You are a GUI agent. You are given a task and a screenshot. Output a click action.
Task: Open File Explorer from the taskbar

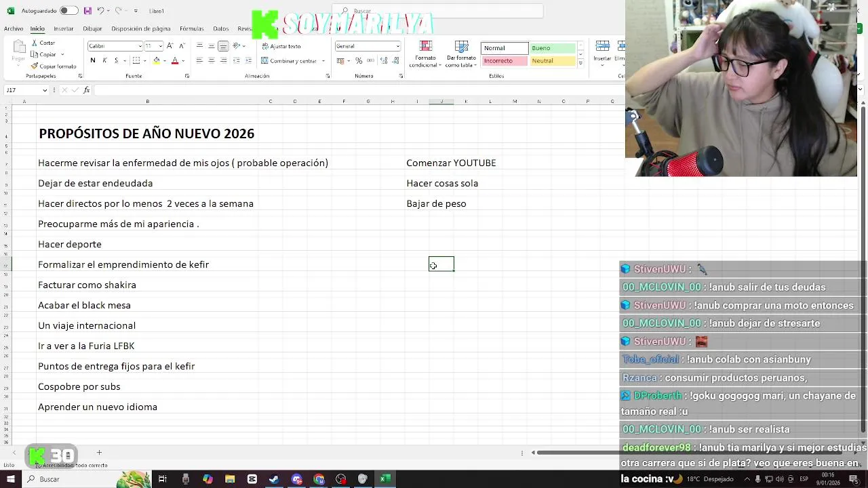point(230,479)
